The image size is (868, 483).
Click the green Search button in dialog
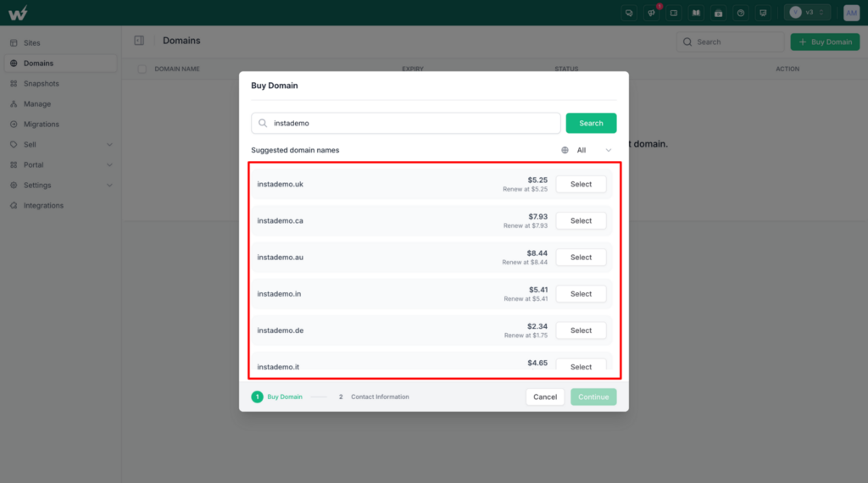591,123
